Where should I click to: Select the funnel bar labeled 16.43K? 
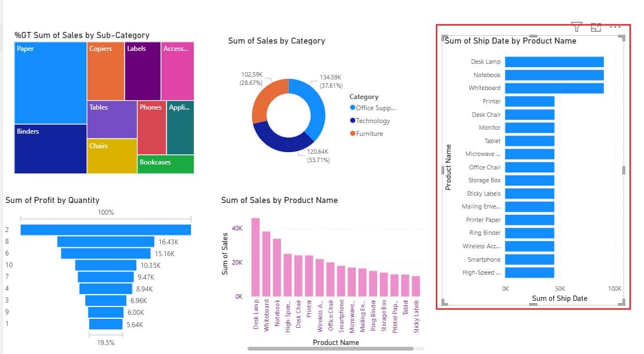(x=106, y=242)
